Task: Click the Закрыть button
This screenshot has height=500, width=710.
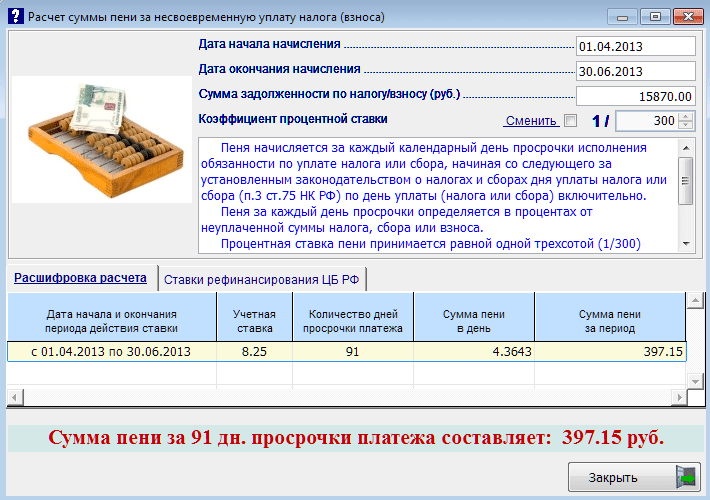Action: [x=634, y=477]
